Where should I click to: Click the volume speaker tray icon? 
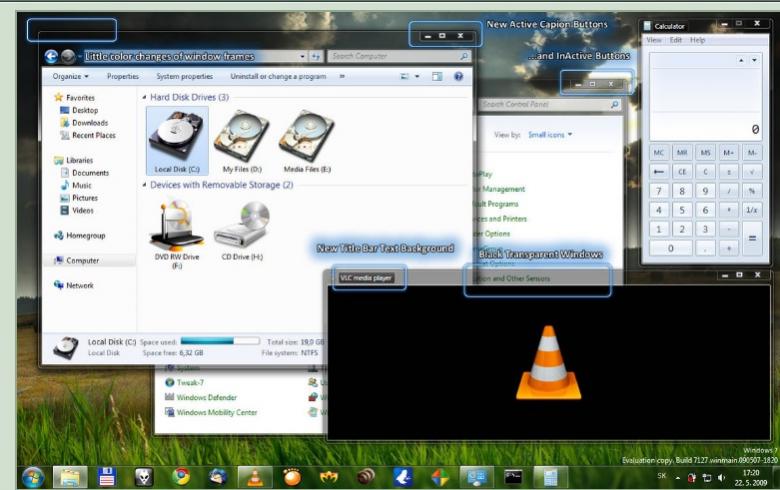tap(721, 478)
